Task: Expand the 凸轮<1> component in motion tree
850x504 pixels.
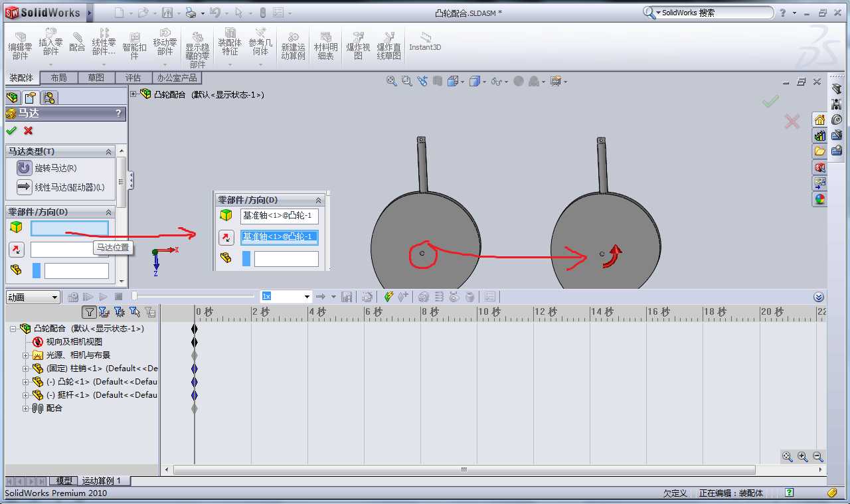Action: (x=26, y=382)
